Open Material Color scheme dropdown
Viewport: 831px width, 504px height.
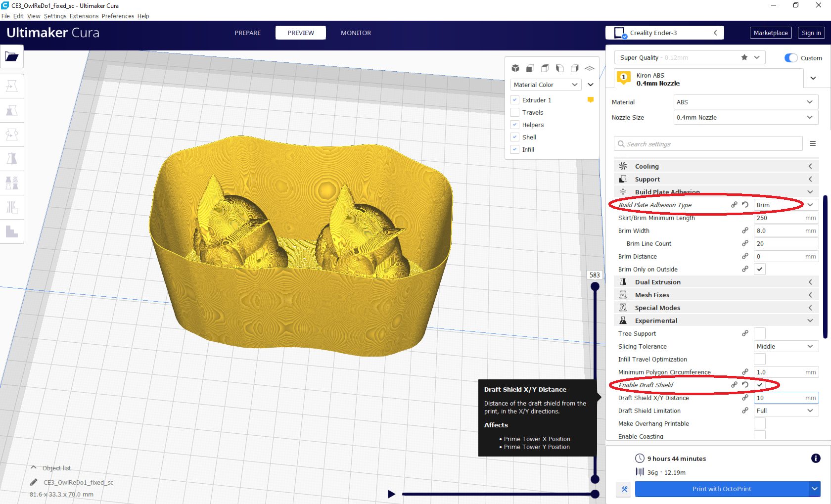click(x=546, y=85)
